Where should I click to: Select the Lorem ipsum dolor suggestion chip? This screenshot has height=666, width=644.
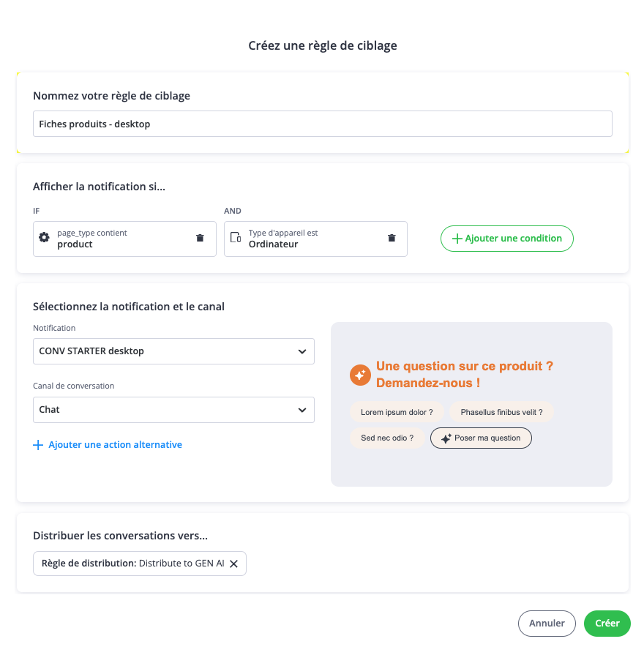point(397,412)
